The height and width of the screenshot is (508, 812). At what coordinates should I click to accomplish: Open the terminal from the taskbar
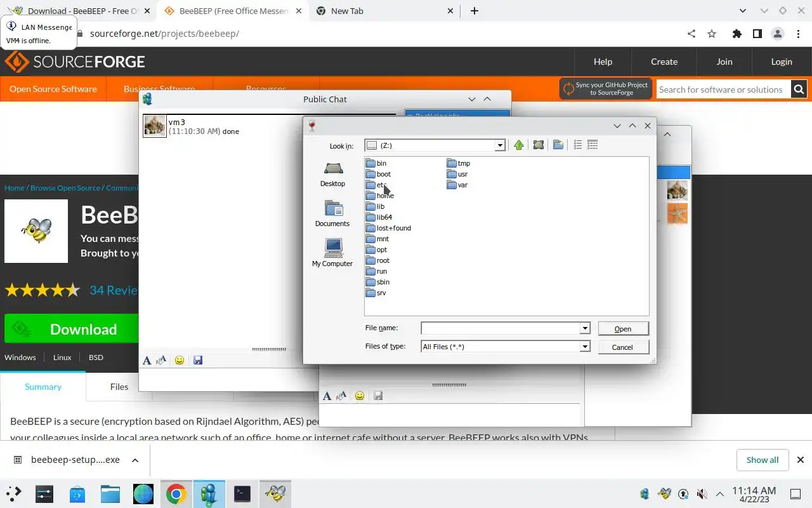click(242, 494)
